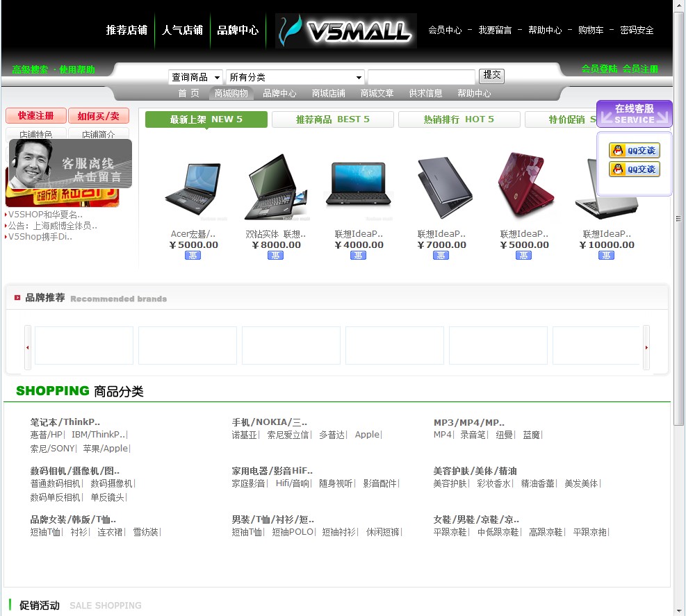Select the 最新上架 NEW 5 tab

(x=206, y=119)
